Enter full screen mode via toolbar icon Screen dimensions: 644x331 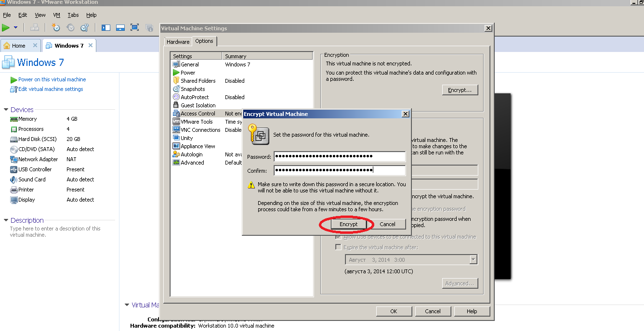point(135,28)
